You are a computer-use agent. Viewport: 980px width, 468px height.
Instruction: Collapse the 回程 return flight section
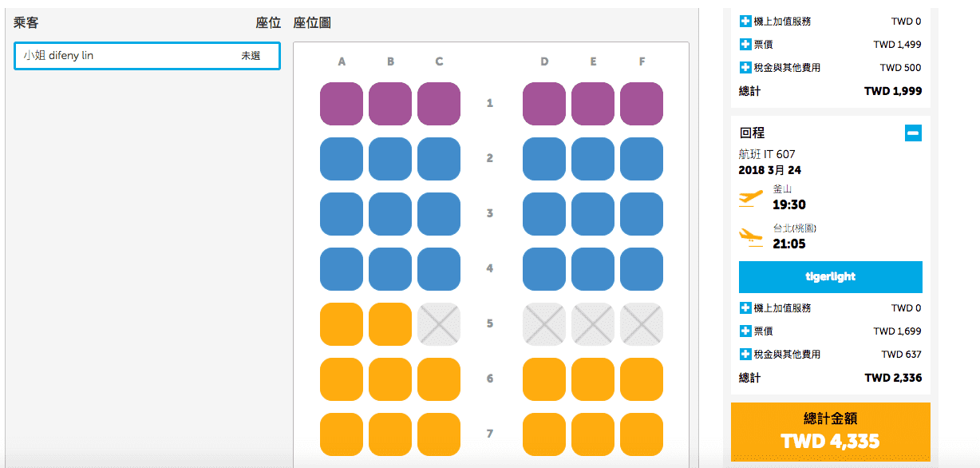click(x=914, y=133)
